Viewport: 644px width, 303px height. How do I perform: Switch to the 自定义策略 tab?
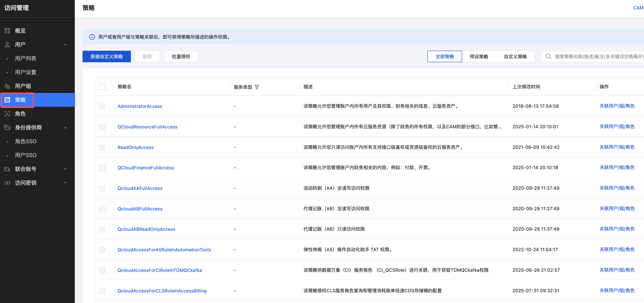(x=515, y=56)
